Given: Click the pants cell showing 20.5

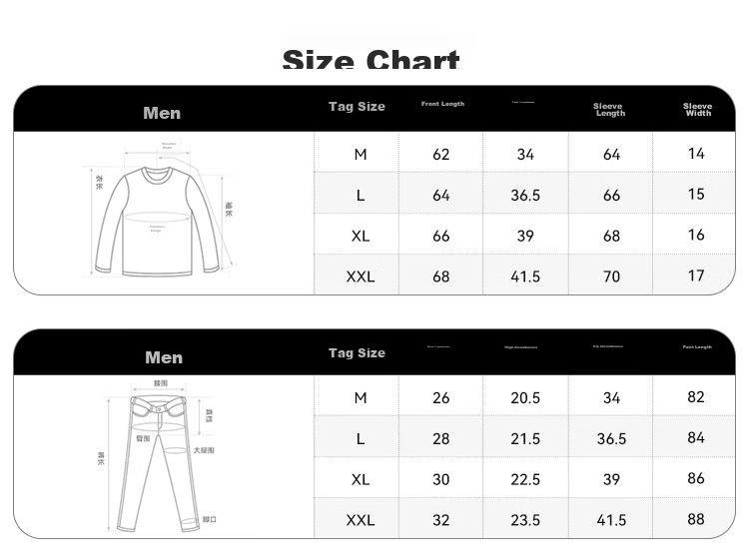Looking at the screenshot, I should pyautogui.click(x=525, y=397).
